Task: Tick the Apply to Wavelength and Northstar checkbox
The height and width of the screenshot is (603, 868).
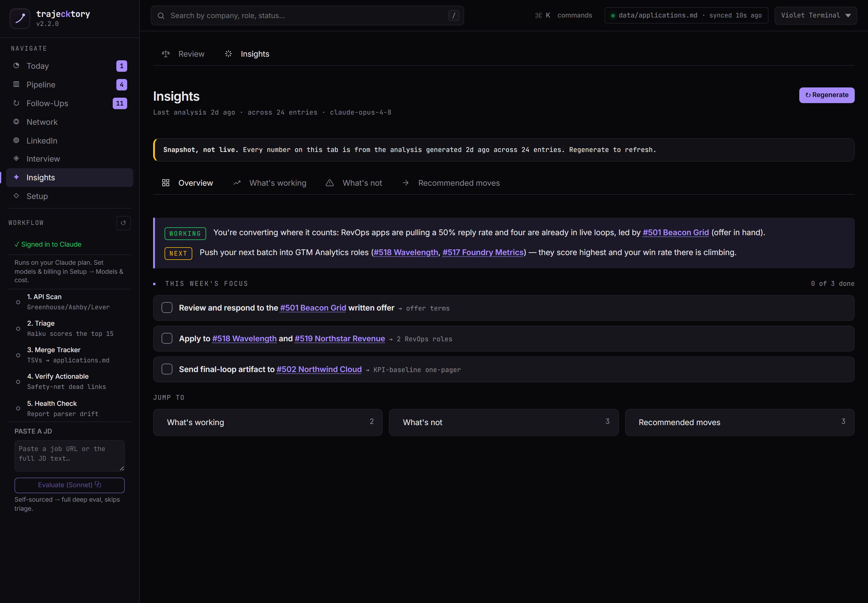Action: tap(167, 338)
